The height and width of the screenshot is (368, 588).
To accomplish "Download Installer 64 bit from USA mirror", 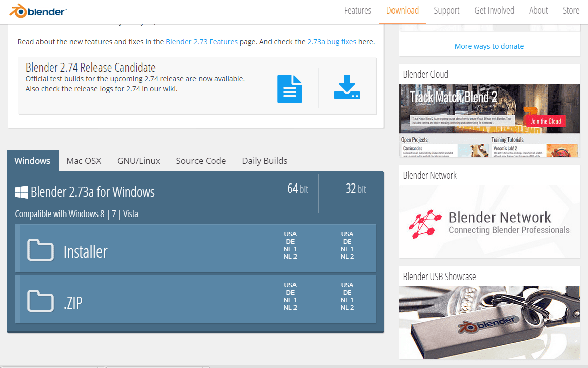I will [x=290, y=234].
